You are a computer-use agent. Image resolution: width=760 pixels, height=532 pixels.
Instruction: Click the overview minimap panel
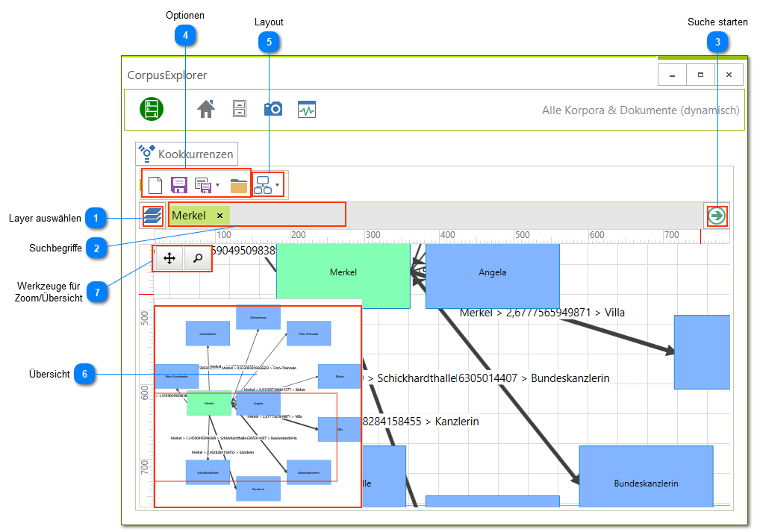click(x=258, y=407)
